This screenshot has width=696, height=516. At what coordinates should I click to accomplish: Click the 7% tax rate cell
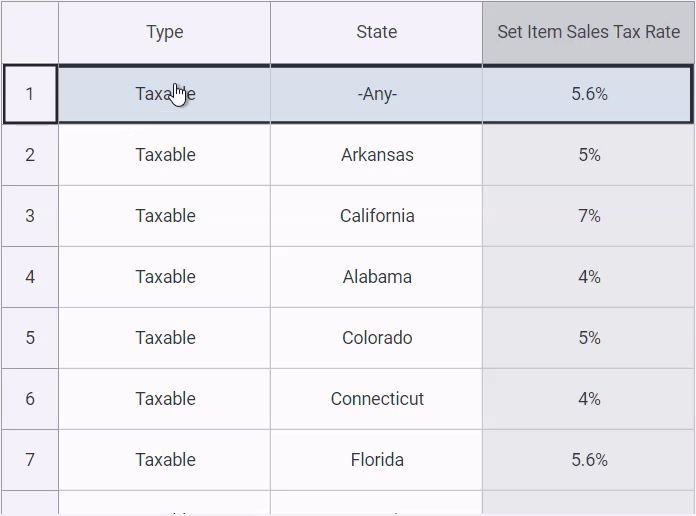pos(589,216)
